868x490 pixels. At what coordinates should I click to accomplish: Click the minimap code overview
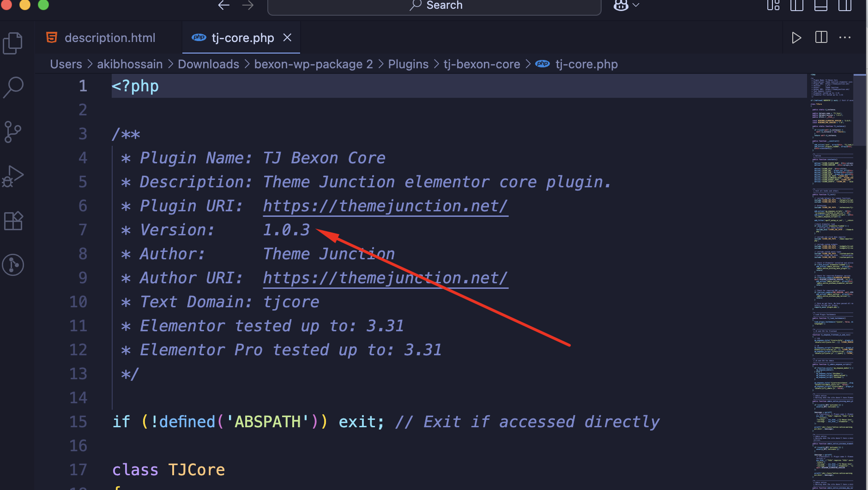831,281
